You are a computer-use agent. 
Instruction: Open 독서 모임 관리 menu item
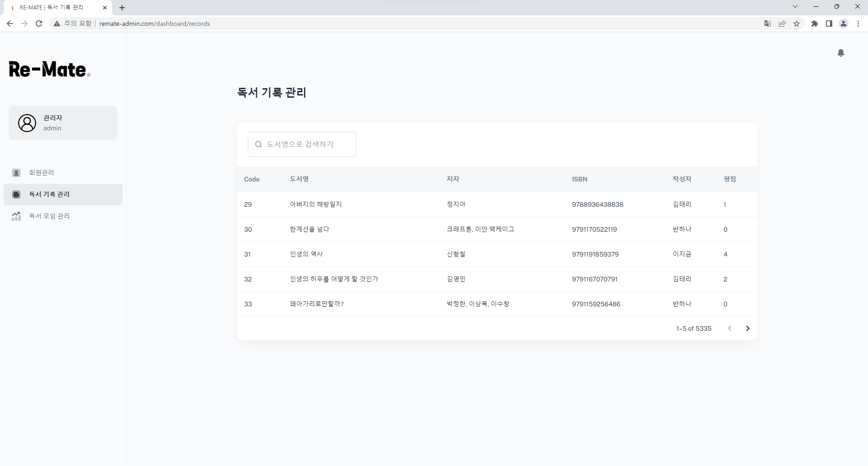(63, 216)
